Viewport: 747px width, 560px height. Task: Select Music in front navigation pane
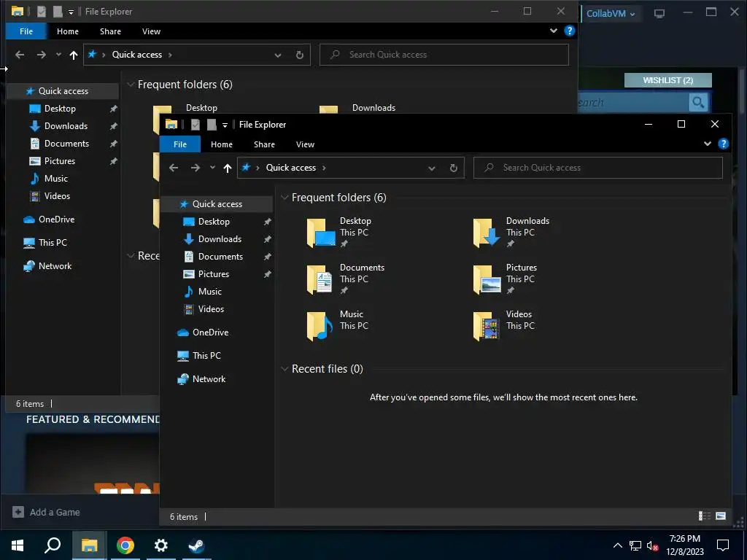tap(209, 292)
